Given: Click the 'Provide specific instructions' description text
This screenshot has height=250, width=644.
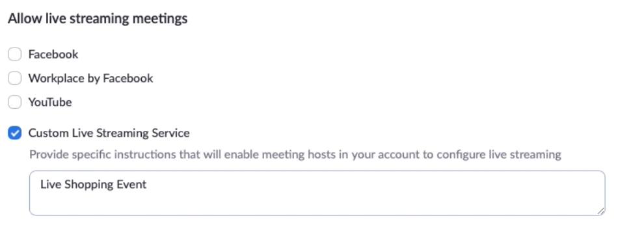Looking at the screenshot, I should click(x=295, y=154).
